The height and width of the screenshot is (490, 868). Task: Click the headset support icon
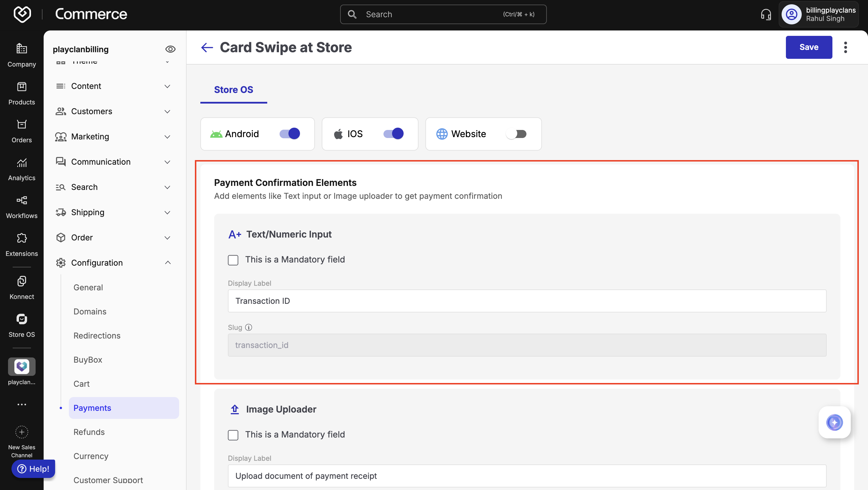click(x=766, y=14)
